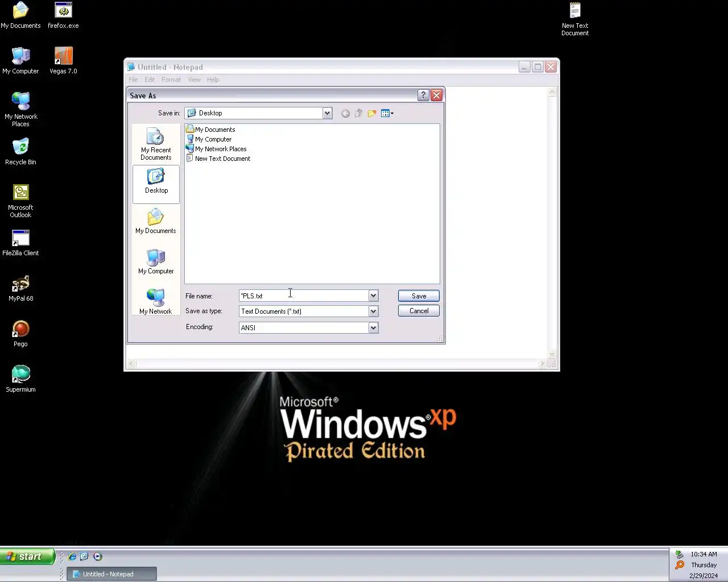The height and width of the screenshot is (582, 728).
Task: Select firefox.exe desktop icon
Action: [63, 15]
